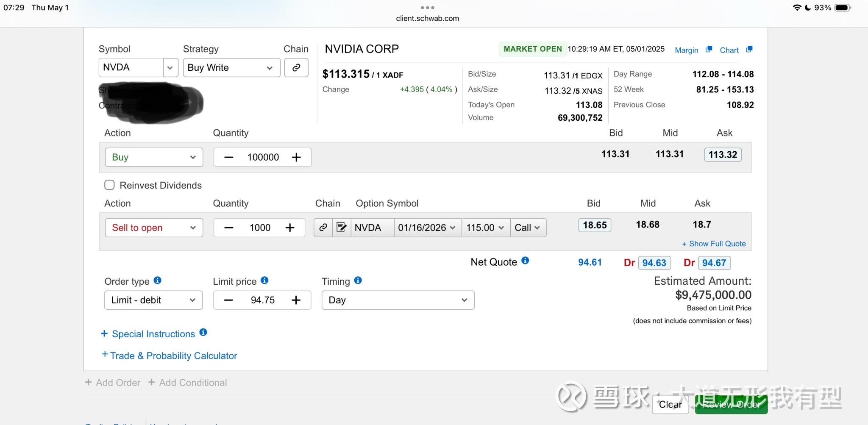Tap the client.schwab.com address bar
Viewport: 868px width, 425px height.
[427, 18]
